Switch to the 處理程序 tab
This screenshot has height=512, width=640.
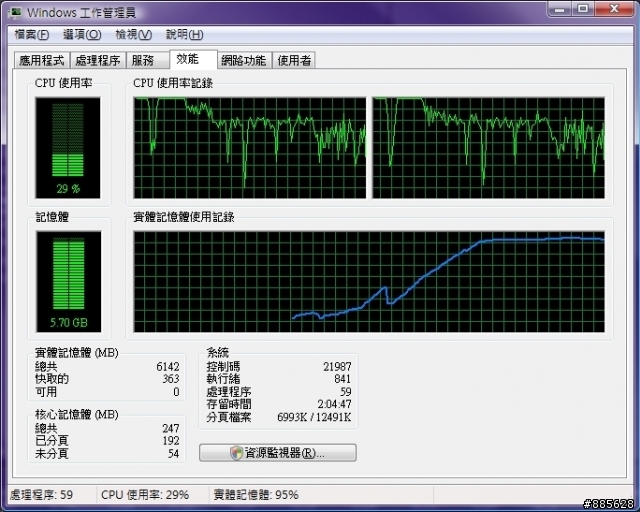[x=98, y=60]
